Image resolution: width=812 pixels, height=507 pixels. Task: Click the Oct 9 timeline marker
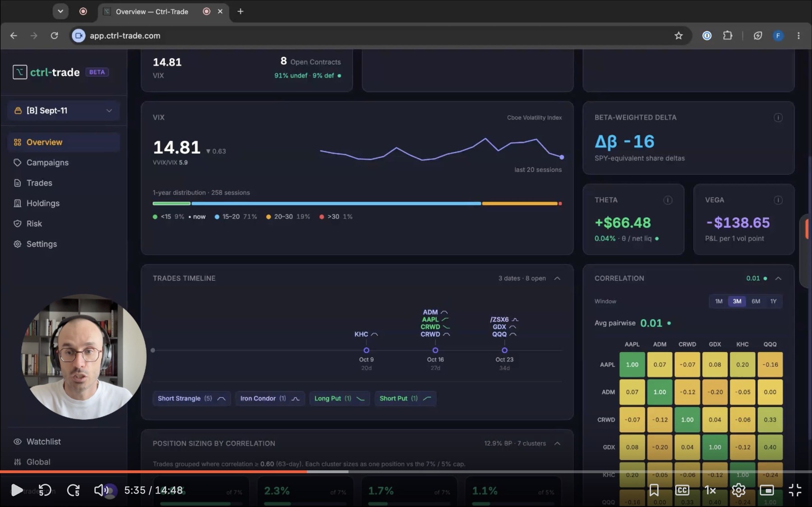(366, 350)
